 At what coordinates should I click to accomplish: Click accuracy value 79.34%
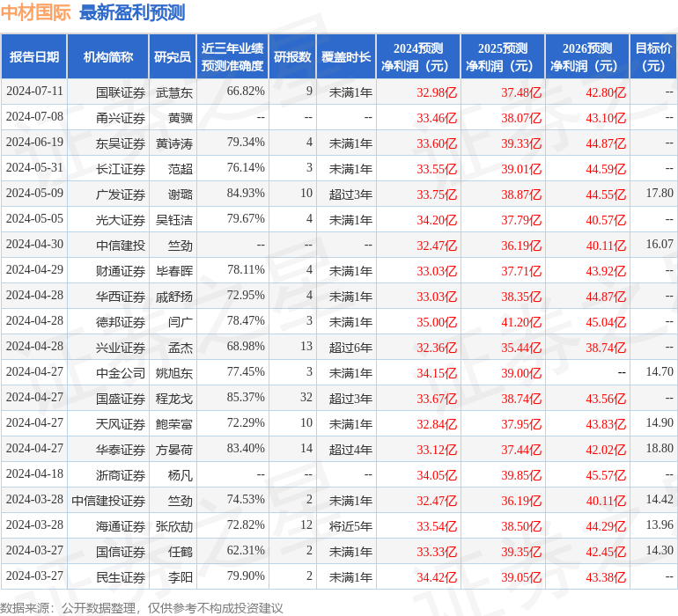click(246, 143)
